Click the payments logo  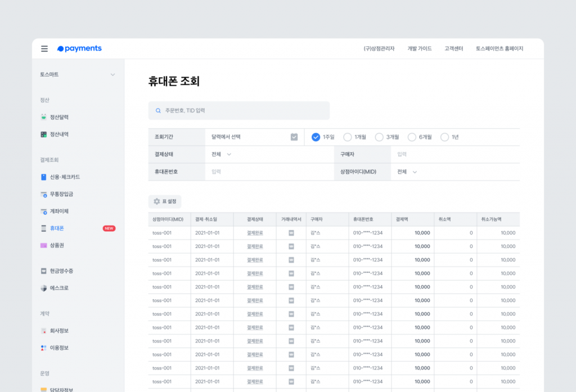point(79,48)
